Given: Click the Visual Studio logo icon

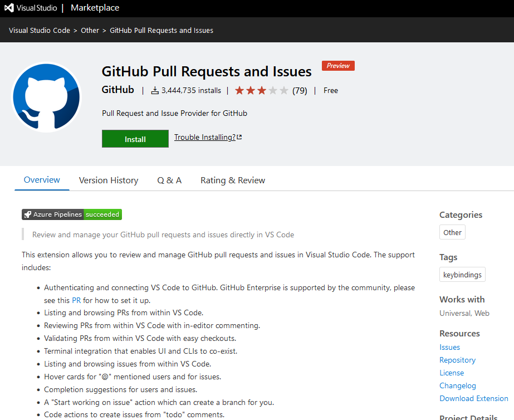Looking at the screenshot, I should (9, 8).
